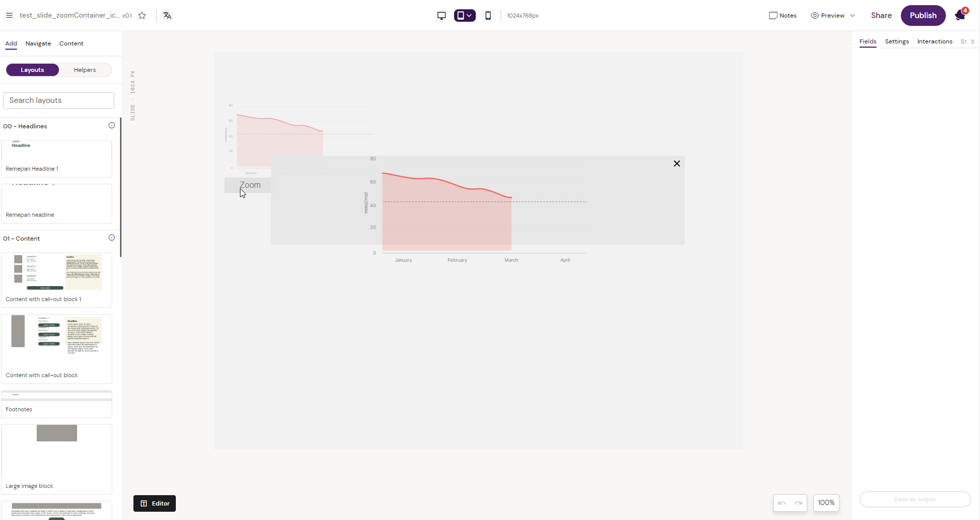Click the Search layouts input field

pos(58,100)
